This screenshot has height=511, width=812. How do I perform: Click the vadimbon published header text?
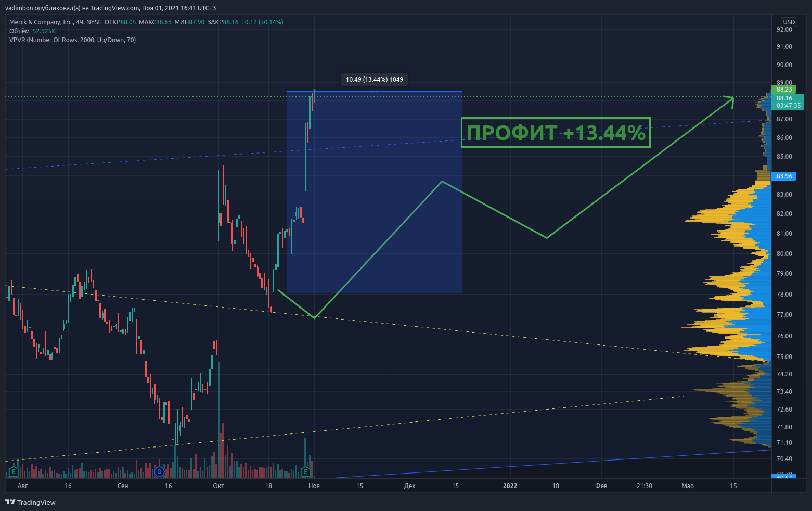(110, 8)
